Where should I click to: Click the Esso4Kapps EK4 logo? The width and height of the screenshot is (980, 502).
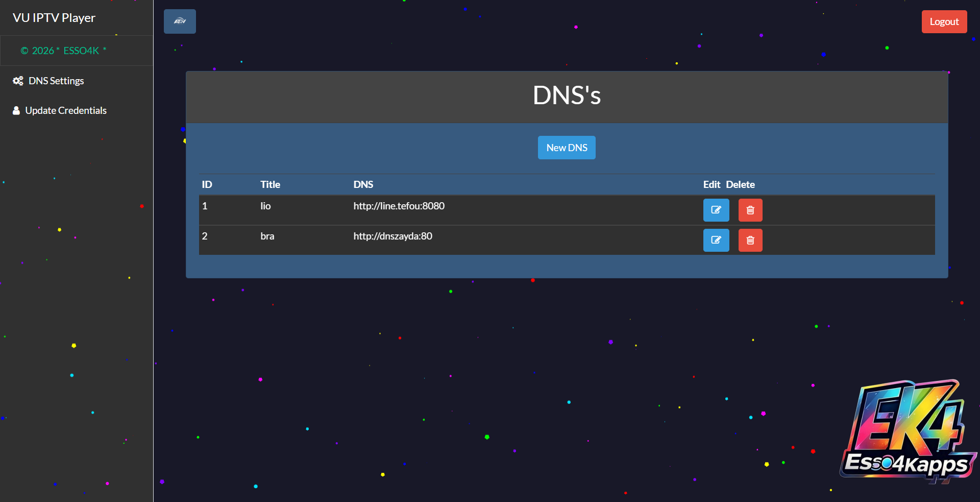click(908, 432)
